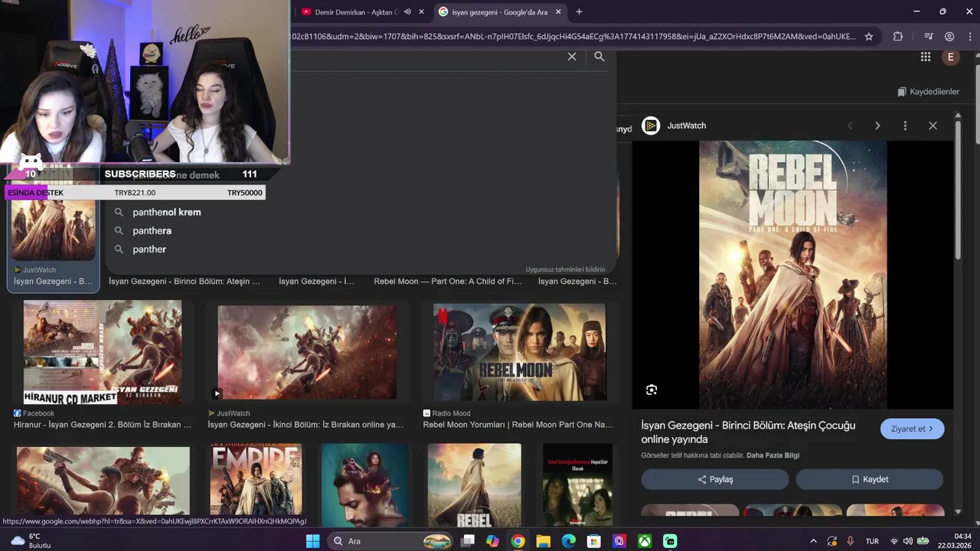Open the Hiranur CD Market Facebook image

[x=103, y=351]
